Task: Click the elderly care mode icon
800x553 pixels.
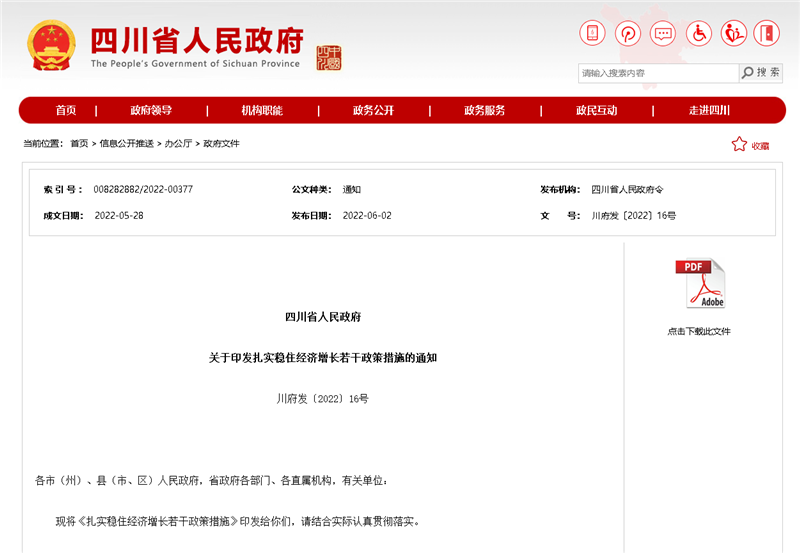Action: (734, 33)
